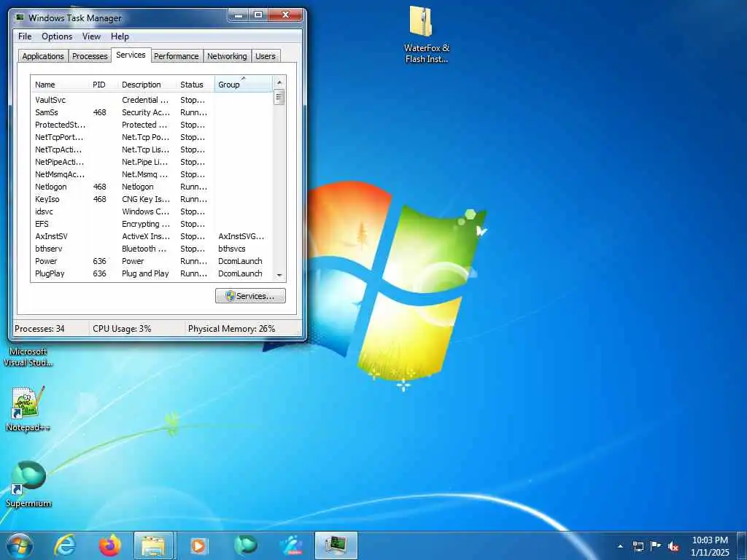Select the ProtectedSt... service row
This screenshot has height=560, width=747.
[152, 125]
